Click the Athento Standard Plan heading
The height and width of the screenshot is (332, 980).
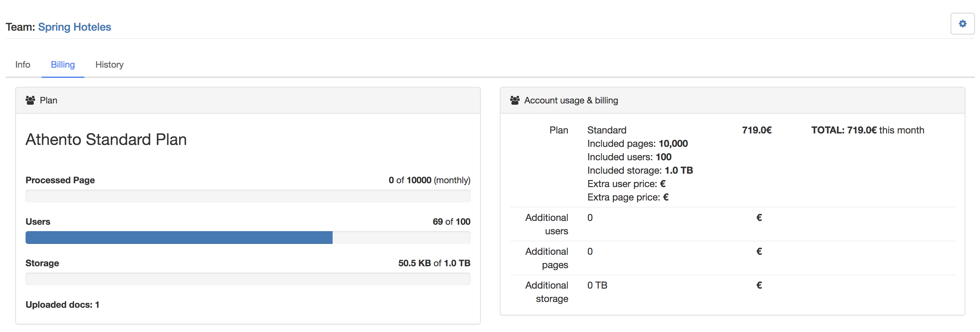106,140
